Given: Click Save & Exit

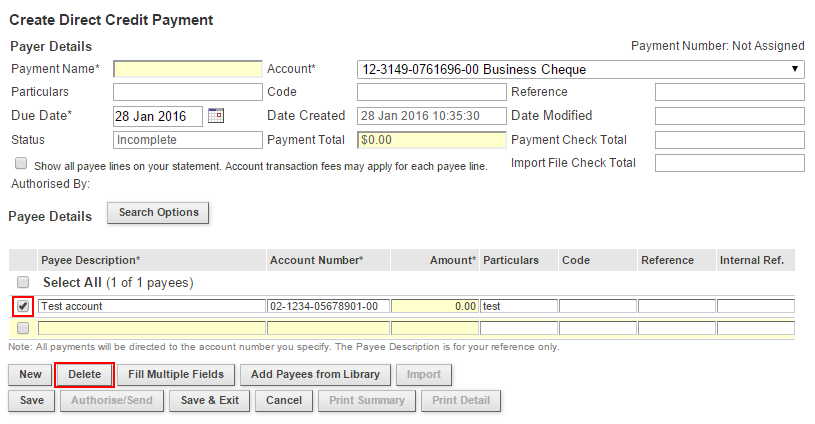Looking at the screenshot, I should tap(210, 401).
